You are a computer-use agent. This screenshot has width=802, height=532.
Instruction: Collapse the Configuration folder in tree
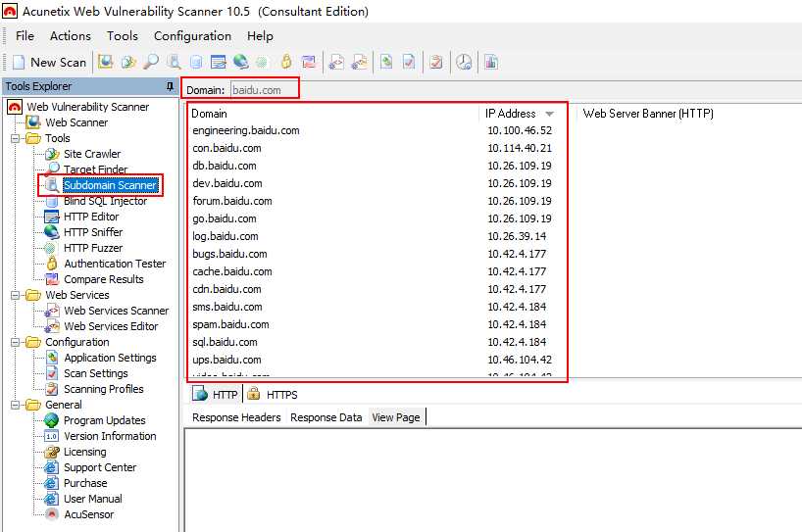click(x=16, y=342)
